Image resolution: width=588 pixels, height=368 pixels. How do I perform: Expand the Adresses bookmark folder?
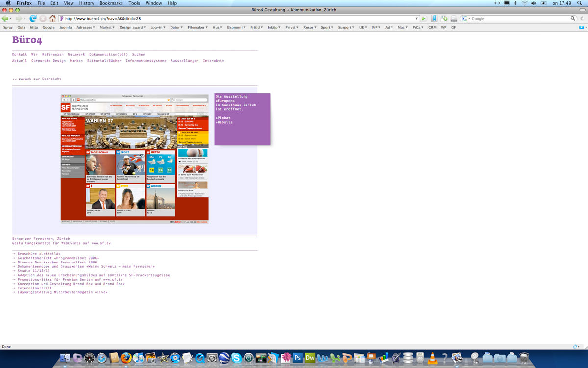coord(86,27)
